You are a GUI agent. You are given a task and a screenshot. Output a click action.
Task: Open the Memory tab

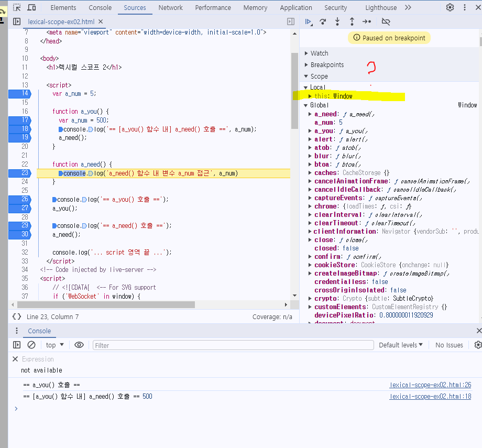tap(256, 8)
